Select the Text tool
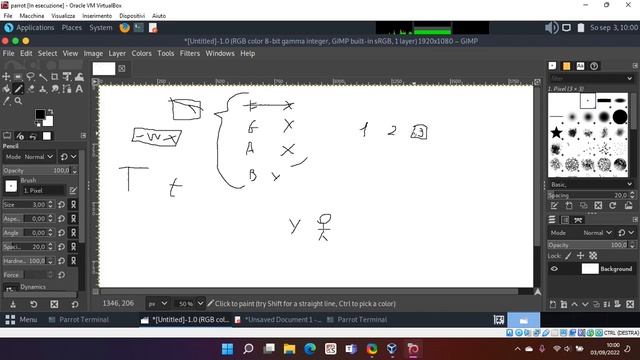The width and height of the screenshot is (640, 360). (79, 89)
